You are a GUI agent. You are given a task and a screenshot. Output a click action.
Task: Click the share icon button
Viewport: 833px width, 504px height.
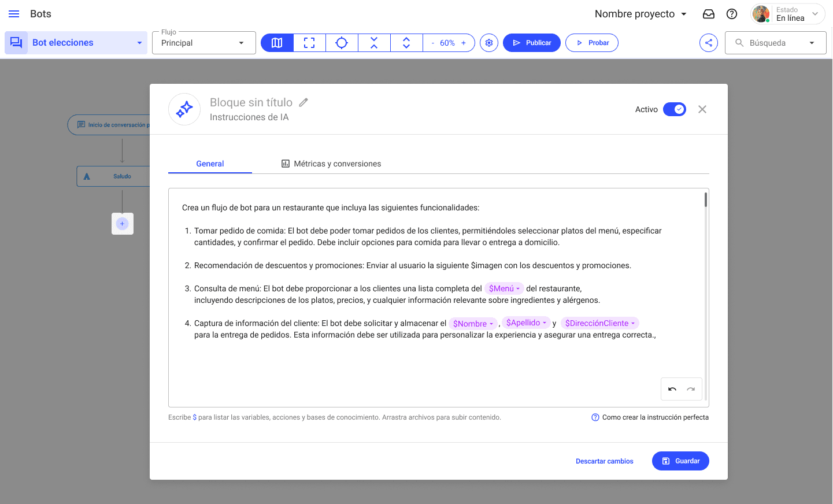(x=709, y=43)
